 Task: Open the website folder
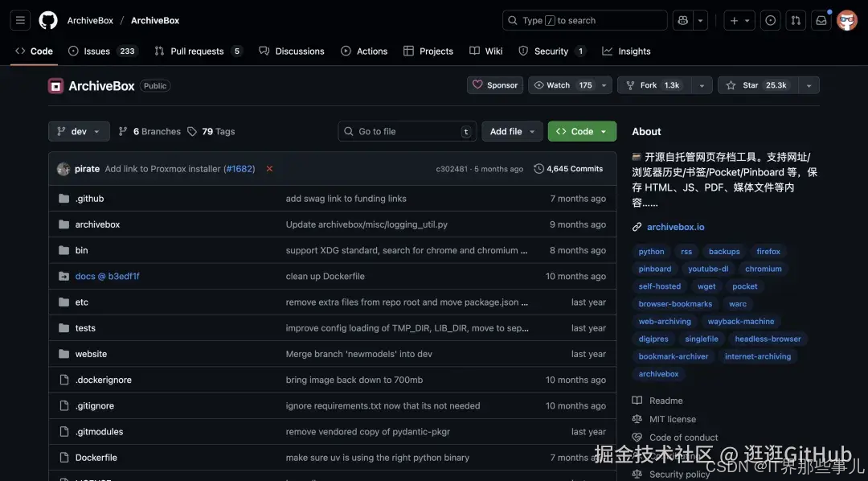click(92, 354)
